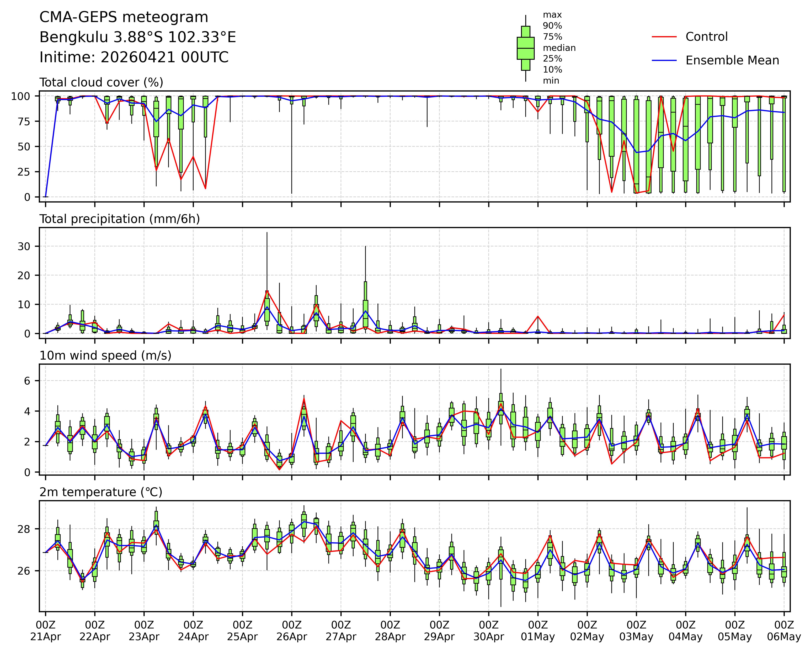Click the 00Z 26Apr time axis label
The image size is (812, 653).
pos(292,631)
